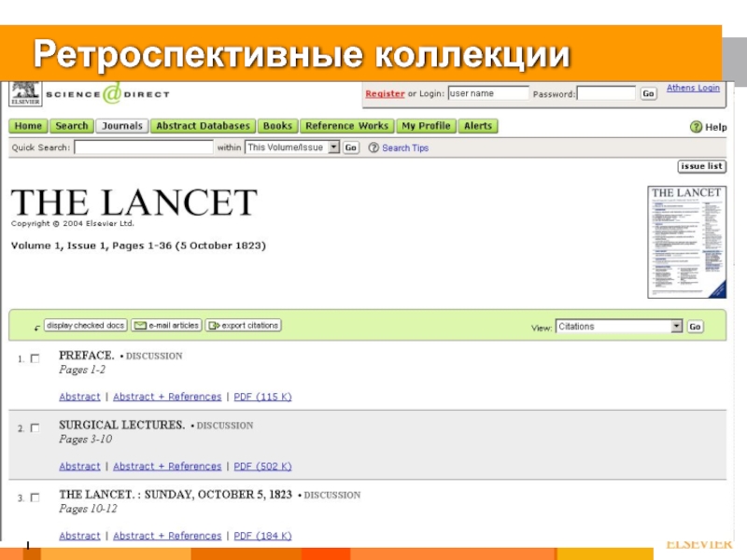Open My Profile tab
Image resolution: width=747 pixels, height=560 pixels.
click(x=426, y=126)
